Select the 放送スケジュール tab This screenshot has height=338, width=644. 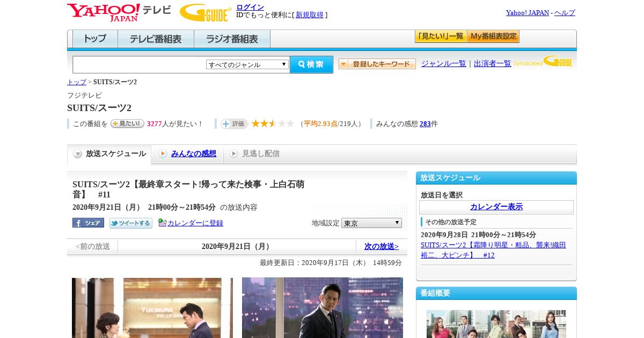pyautogui.click(x=109, y=154)
